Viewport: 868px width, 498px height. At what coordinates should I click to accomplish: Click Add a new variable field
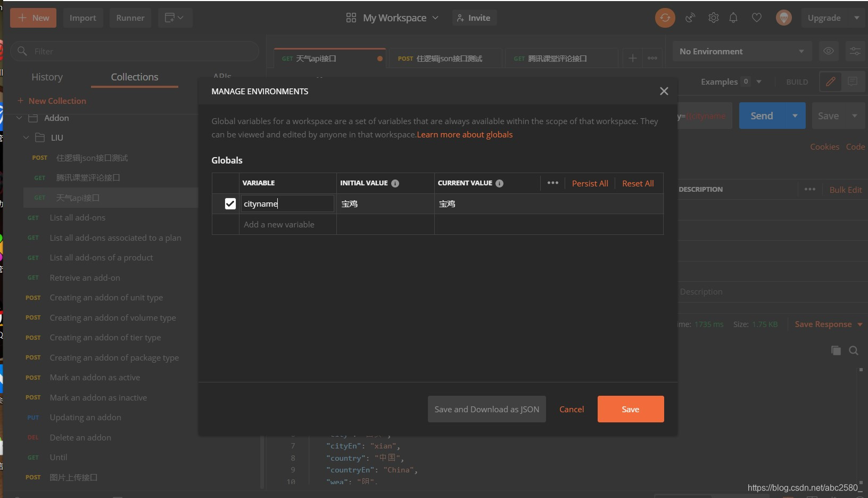pos(287,224)
